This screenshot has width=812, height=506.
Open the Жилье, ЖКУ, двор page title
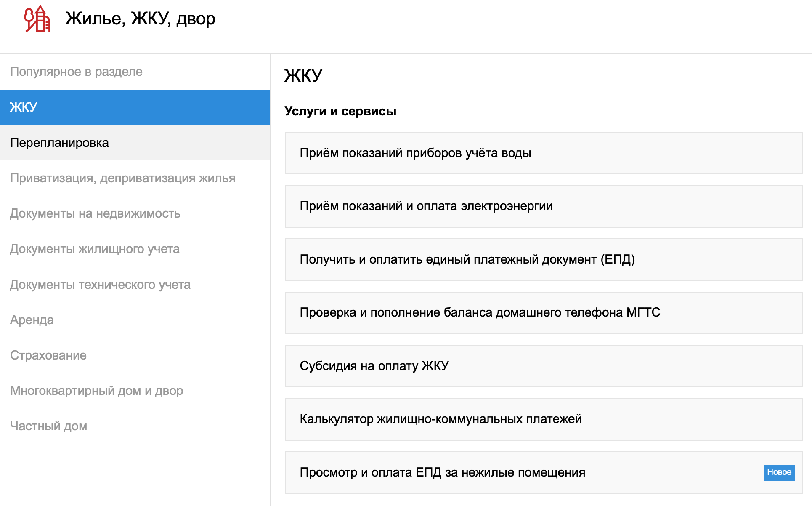140,19
